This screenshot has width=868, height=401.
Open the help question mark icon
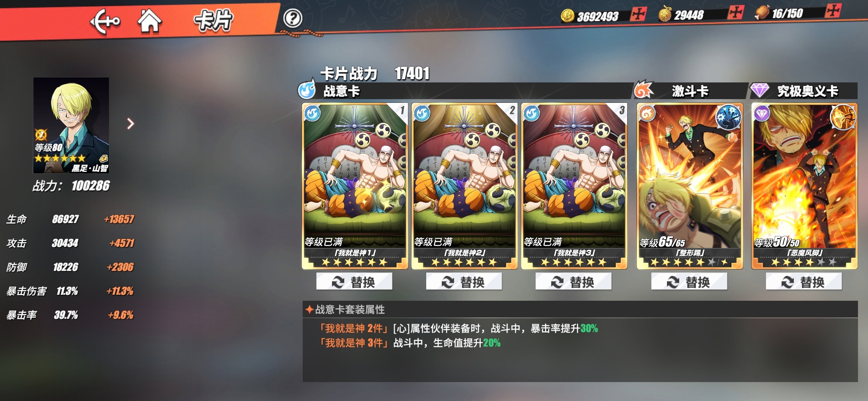click(x=293, y=18)
